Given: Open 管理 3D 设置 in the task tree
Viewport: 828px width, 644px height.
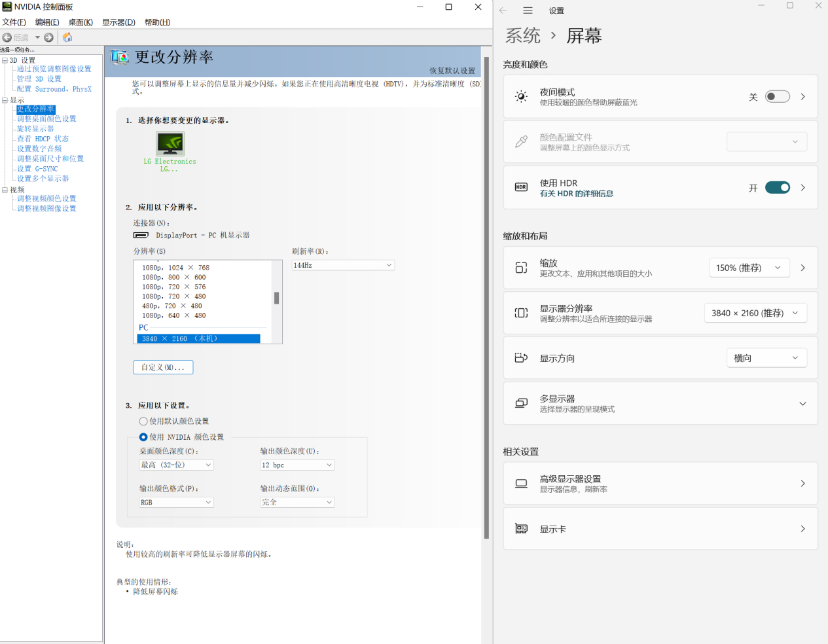Looking at the screenshot, I should [x=39, y=79].
